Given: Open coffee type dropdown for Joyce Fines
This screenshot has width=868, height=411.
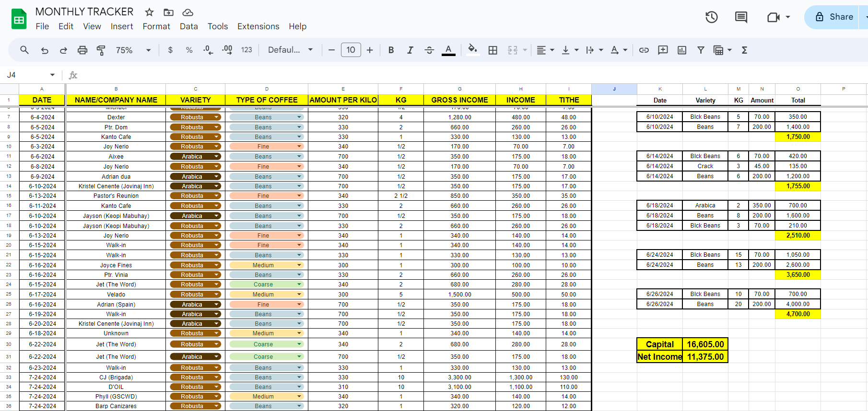Looking at the screenshot, I should point(299,265).
